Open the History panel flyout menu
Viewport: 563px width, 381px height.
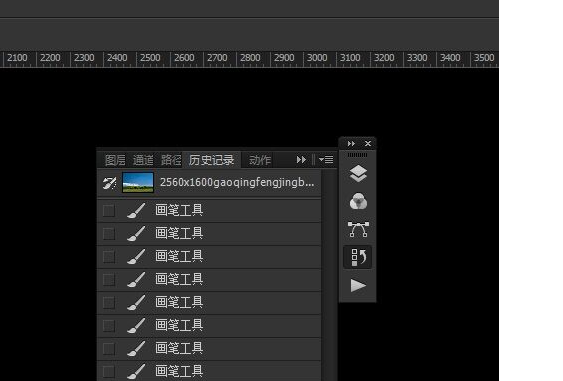click(x=326, y=159)
